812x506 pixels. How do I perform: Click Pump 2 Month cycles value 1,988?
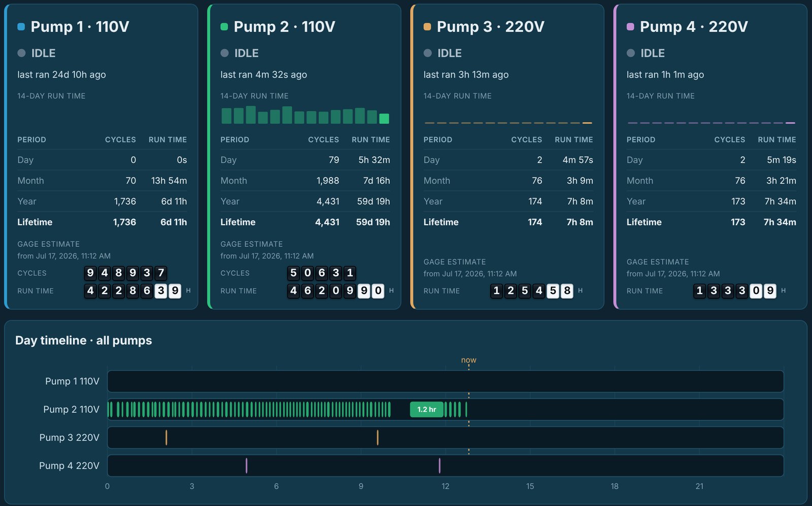(328, 180)
